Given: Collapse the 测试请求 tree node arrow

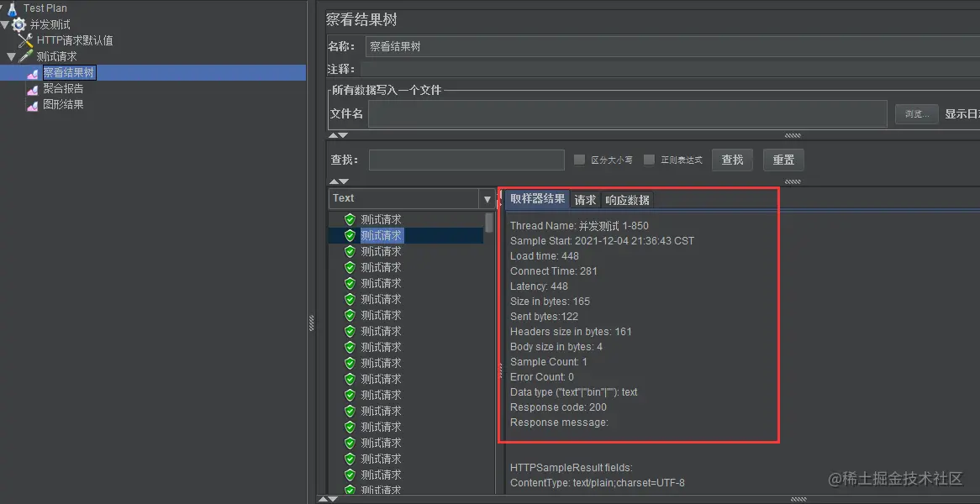Looking at the screenshot, I should point(11,57).
